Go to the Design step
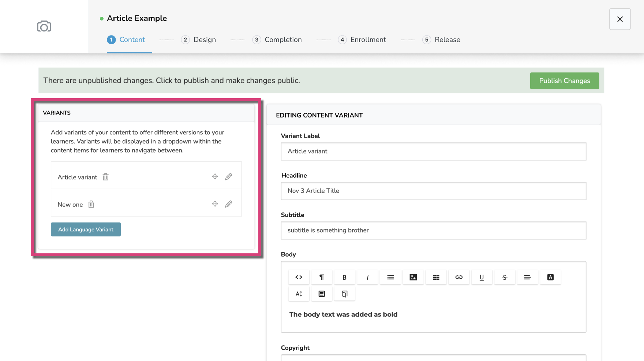 (199, 40)
